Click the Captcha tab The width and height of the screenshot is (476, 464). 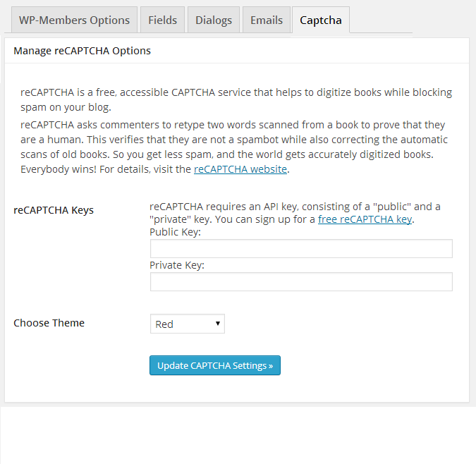click(x=320, y=20)
